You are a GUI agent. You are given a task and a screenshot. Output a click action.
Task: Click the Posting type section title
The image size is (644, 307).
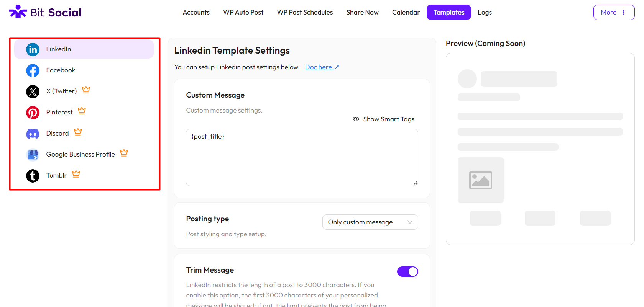207,219
